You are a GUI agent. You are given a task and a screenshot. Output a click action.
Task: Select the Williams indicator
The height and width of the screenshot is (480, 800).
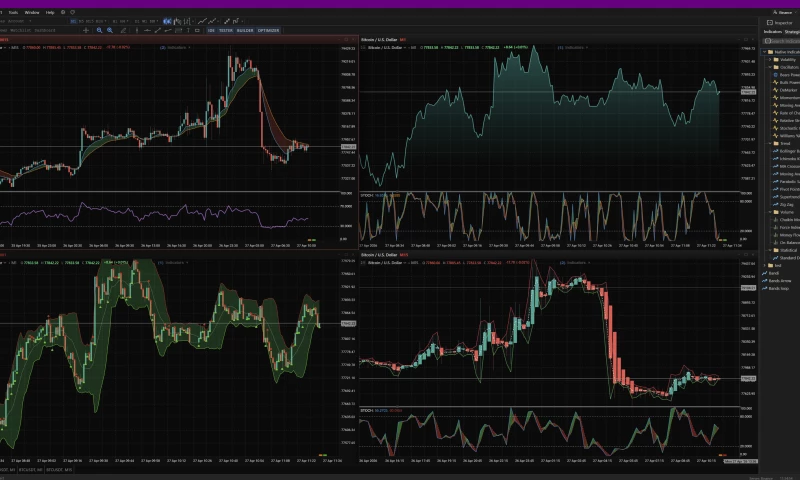coord(786,136)
